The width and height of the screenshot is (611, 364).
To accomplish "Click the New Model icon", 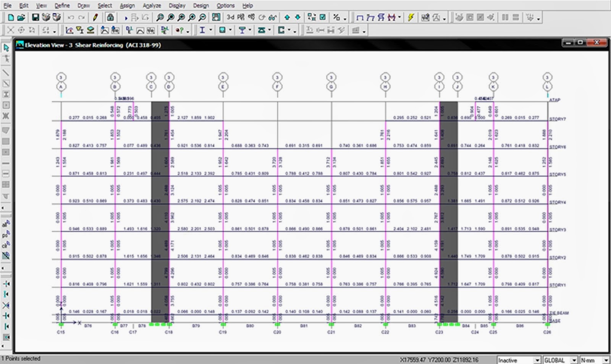I will [x=11, y=18].
